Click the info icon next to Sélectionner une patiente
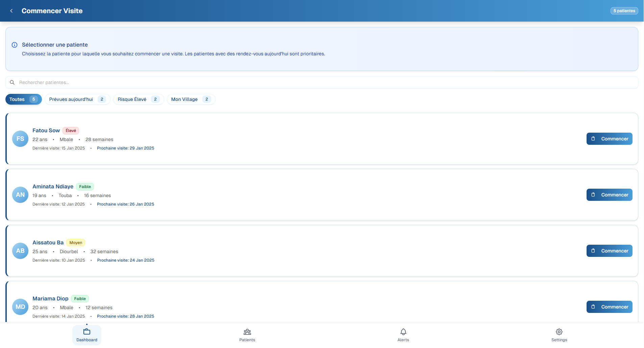This screenshot has height=348, width=644. pos(14,45)
